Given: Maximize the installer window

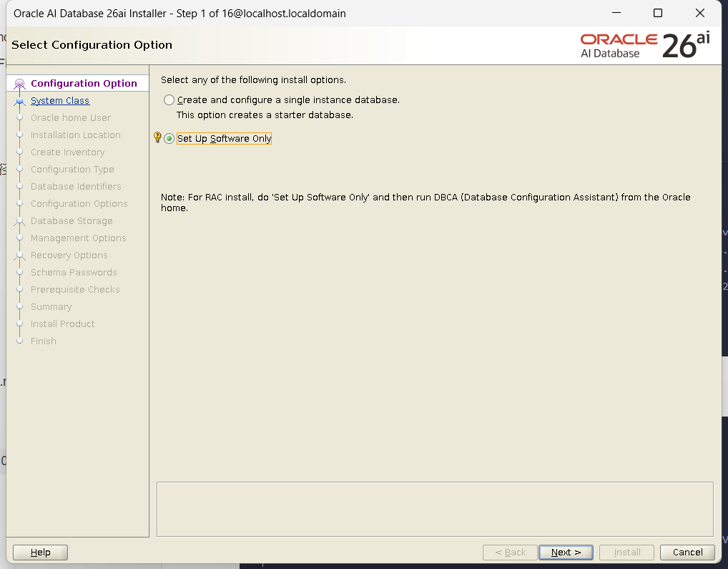Looking at the screenshot, I should [x=658, y=13].
